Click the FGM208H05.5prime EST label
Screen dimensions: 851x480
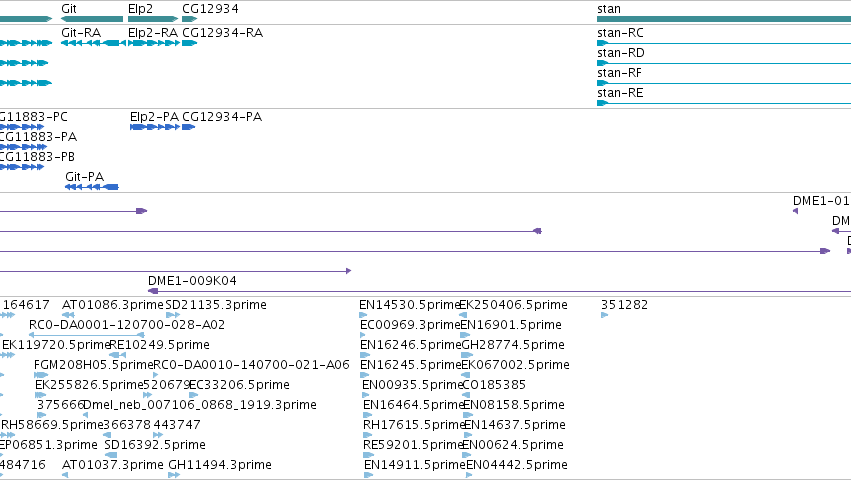94,365
